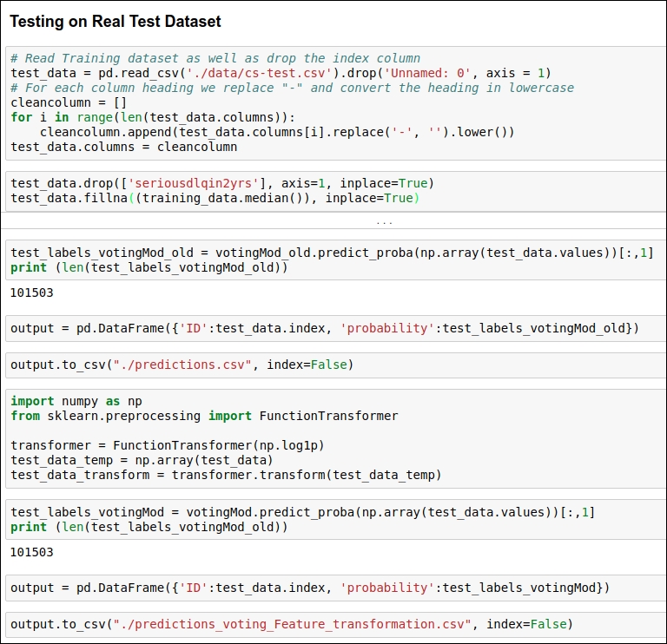
Task: Click the 'Read Training dataset' comment line
Action: click(215, 58)
